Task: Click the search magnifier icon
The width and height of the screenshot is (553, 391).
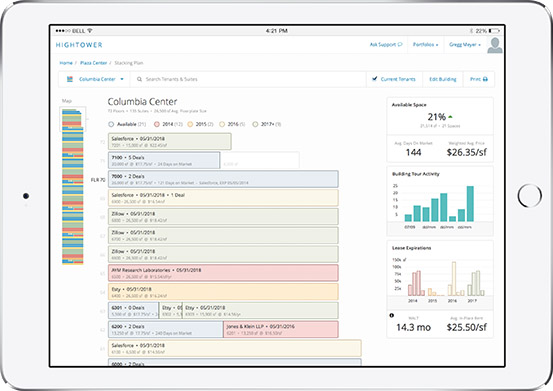Action: [139, 79]
